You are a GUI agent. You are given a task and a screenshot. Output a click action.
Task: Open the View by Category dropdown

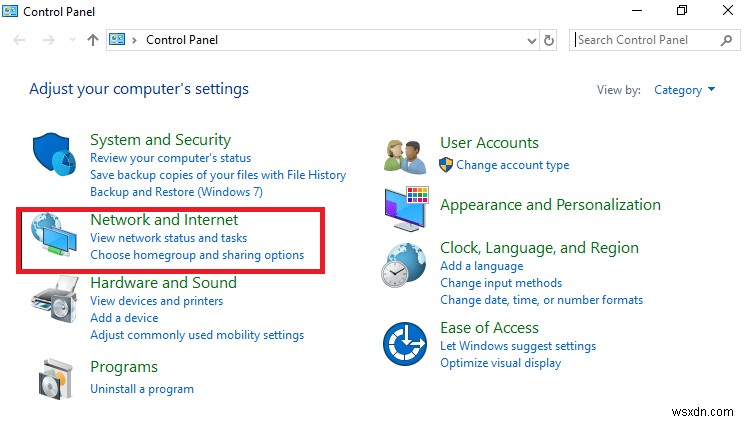coord(684,90)
